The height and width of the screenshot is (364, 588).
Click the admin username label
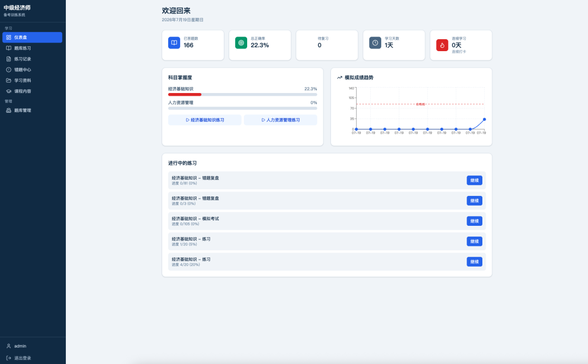click(x=20, y=346)
